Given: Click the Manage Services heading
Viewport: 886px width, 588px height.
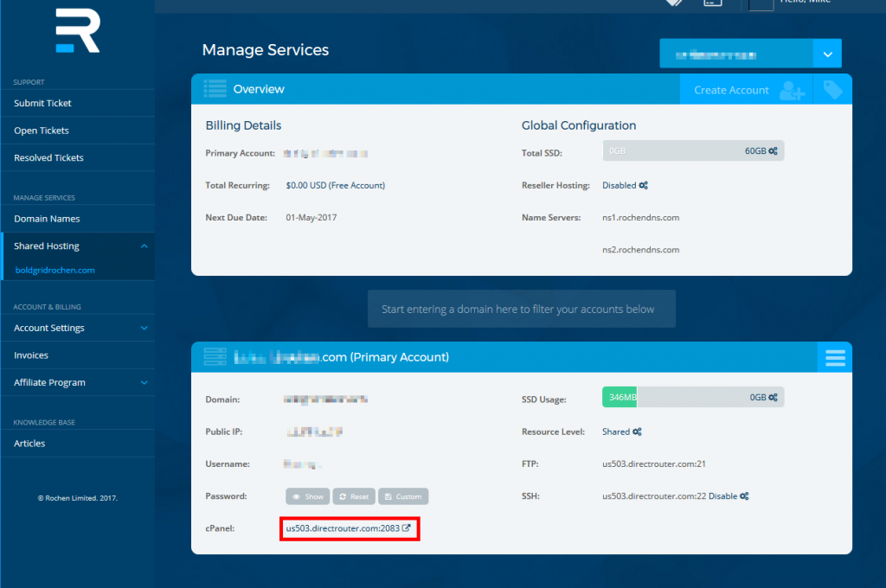Looking at the screenshot, I should [265, 49].
